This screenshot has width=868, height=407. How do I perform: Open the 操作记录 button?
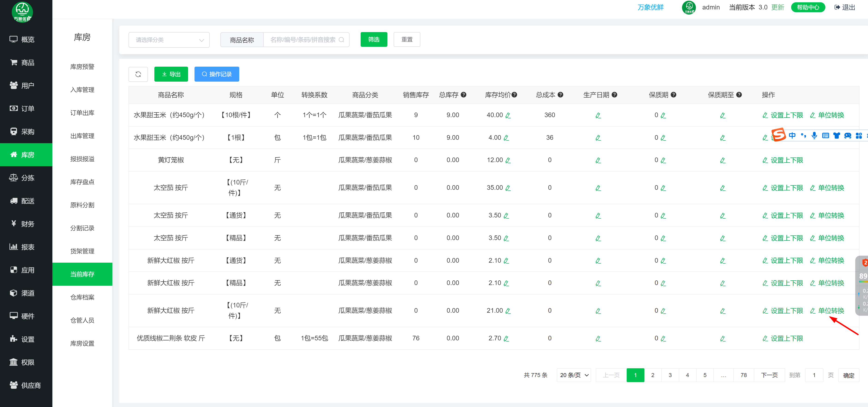(217, 74)
